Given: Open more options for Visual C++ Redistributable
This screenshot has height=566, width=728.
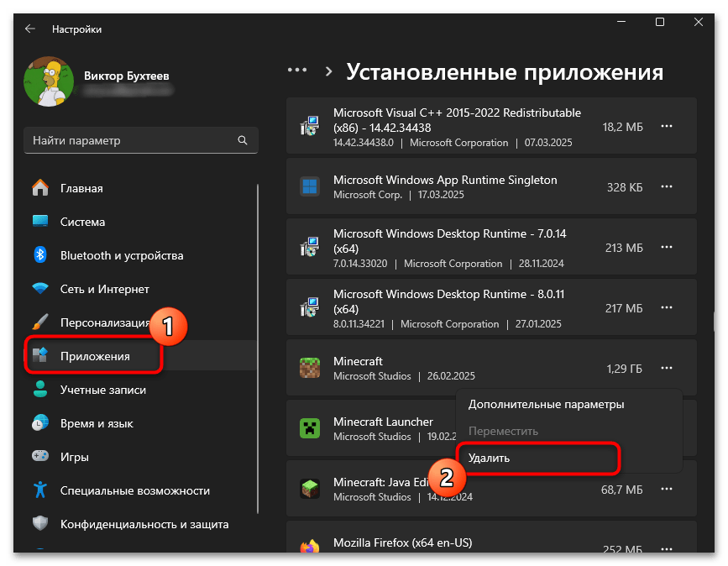Looking at the screenshot, I should tap(666, 126).
